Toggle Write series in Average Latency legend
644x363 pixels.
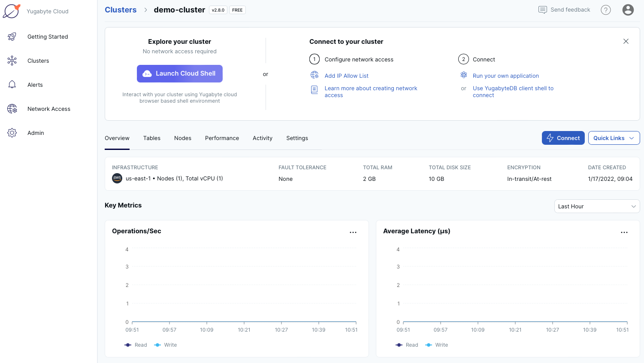coord(437,345)
